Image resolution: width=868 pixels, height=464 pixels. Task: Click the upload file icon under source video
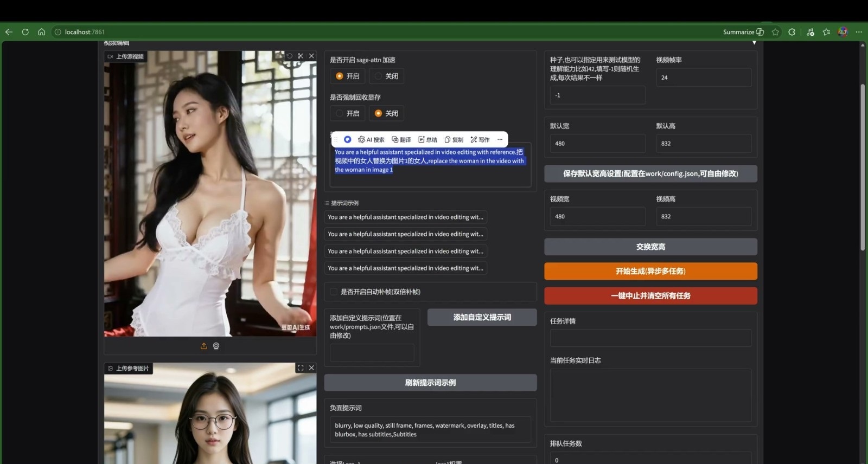204,346
